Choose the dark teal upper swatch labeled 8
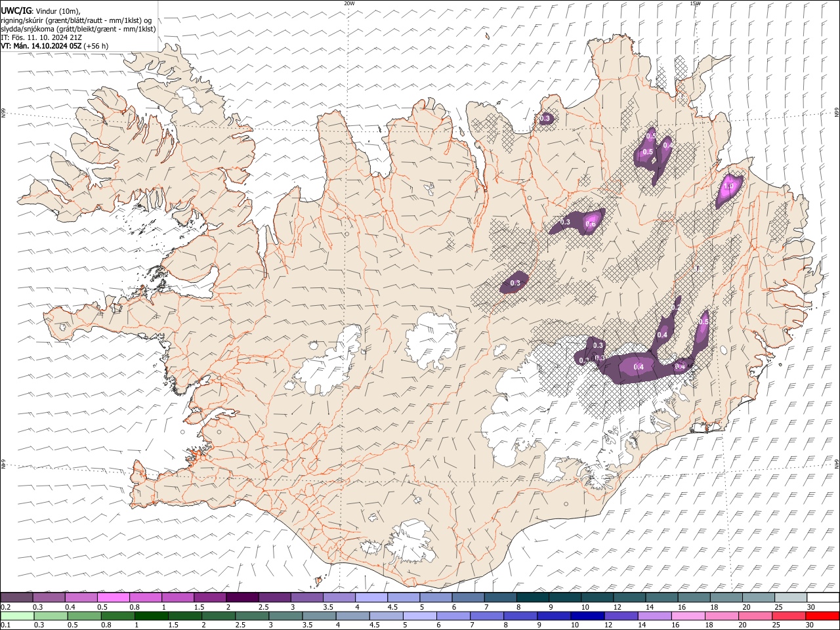The height and width of the screenshot is (630, 840). pos(532,597)
